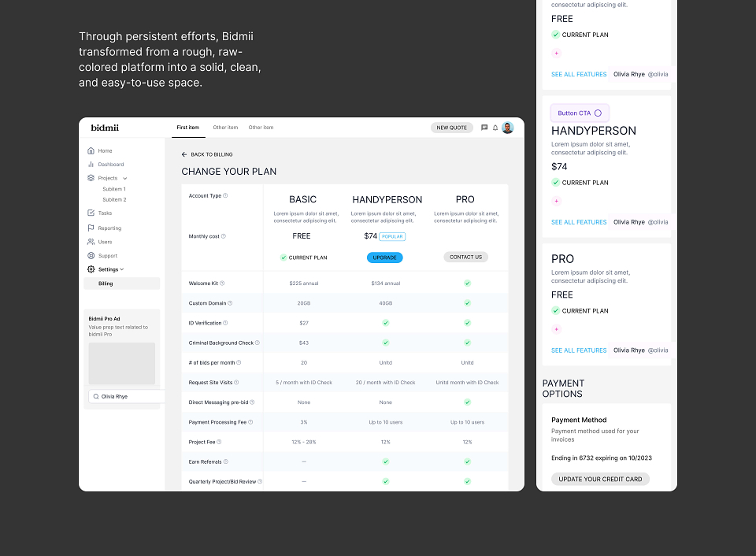Open Reporting via the flag icon
This screenshot has width=756, height=556.
pos(91,228)
